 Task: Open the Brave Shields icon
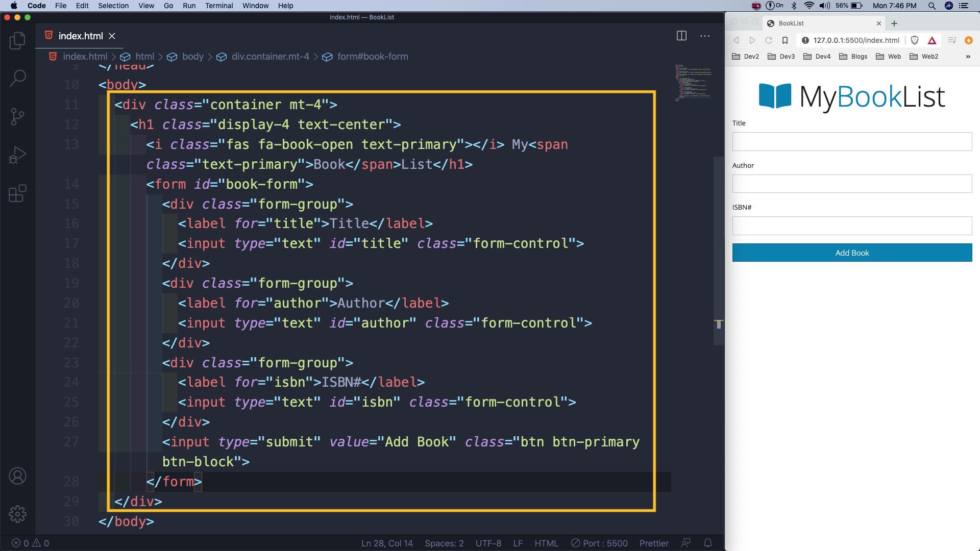click(915, 40)
